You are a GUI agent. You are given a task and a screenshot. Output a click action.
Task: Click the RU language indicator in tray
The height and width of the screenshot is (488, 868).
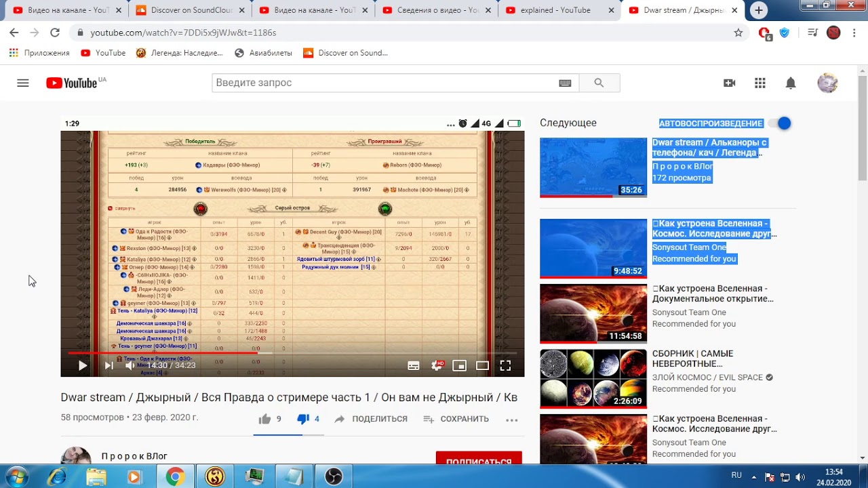[736, 476]
